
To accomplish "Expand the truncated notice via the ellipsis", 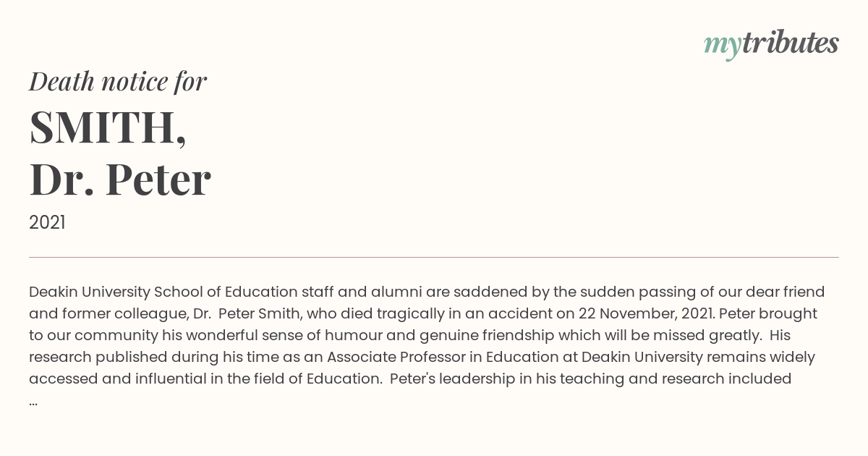I will pos(33,402).
